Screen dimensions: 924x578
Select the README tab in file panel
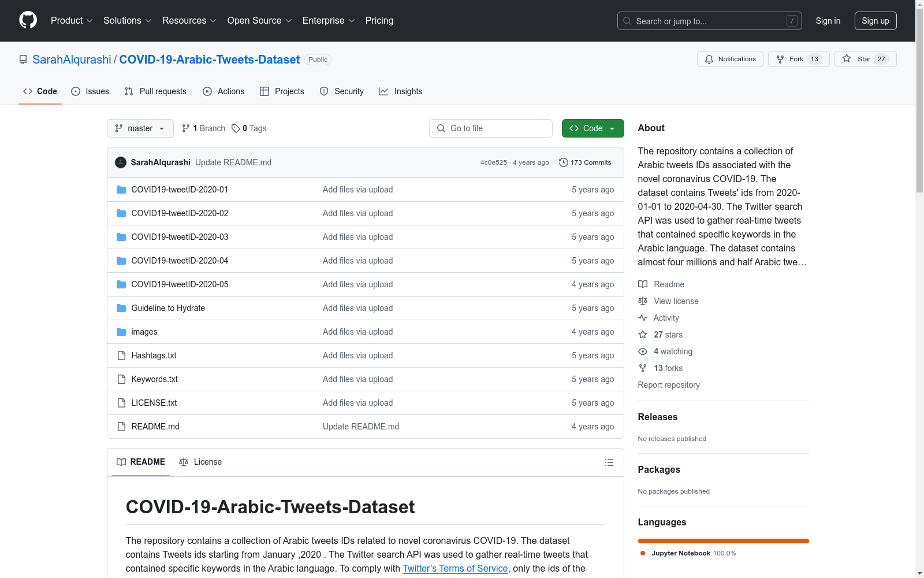[x=141, y=462]
